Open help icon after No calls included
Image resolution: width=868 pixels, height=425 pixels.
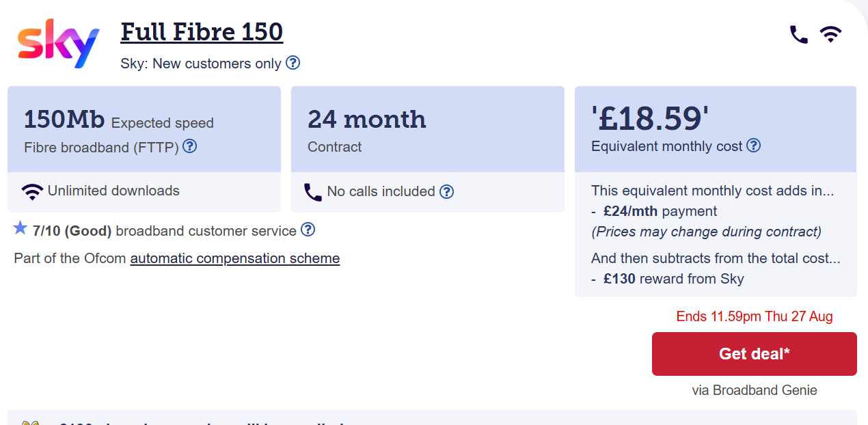(x=446, y=191)
